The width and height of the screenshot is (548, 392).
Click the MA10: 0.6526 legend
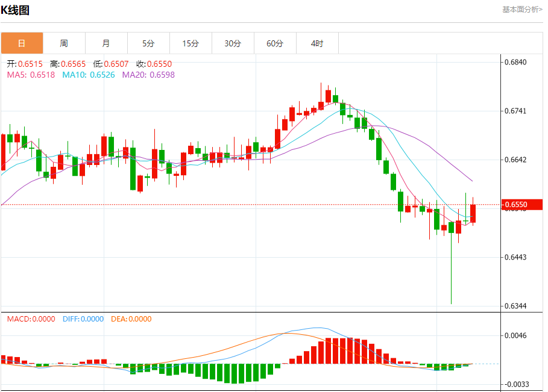click(x=89, y=75)
